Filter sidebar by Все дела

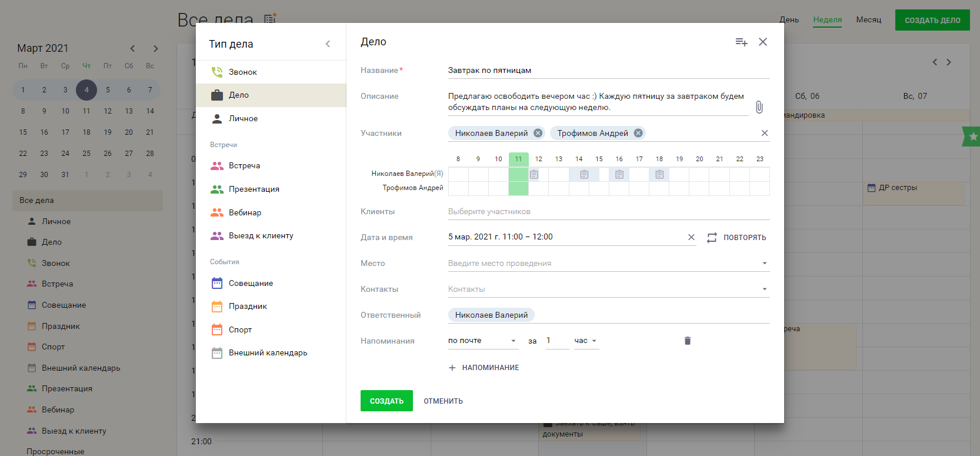88,201
